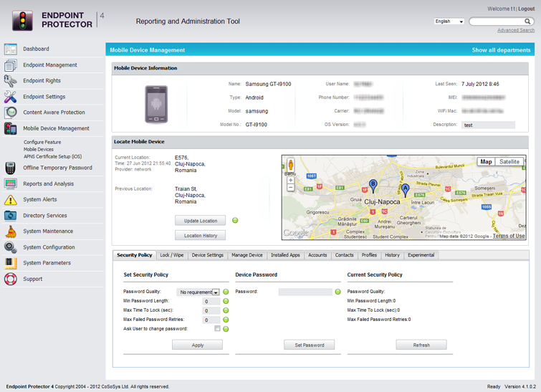Viewport: 541px width, 392px height.
Task: Open the System Parameters icon
Action: click(x=10, y=263)
